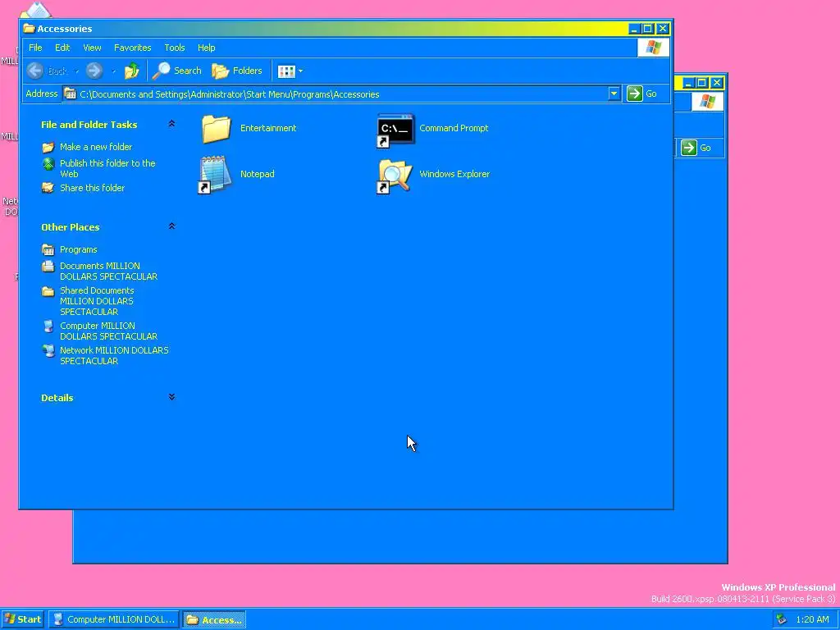The width and height of the screenshot is (840, 630).
Task: Open the Forward history dropdown arrow
Action: click(x=113, y=71)
